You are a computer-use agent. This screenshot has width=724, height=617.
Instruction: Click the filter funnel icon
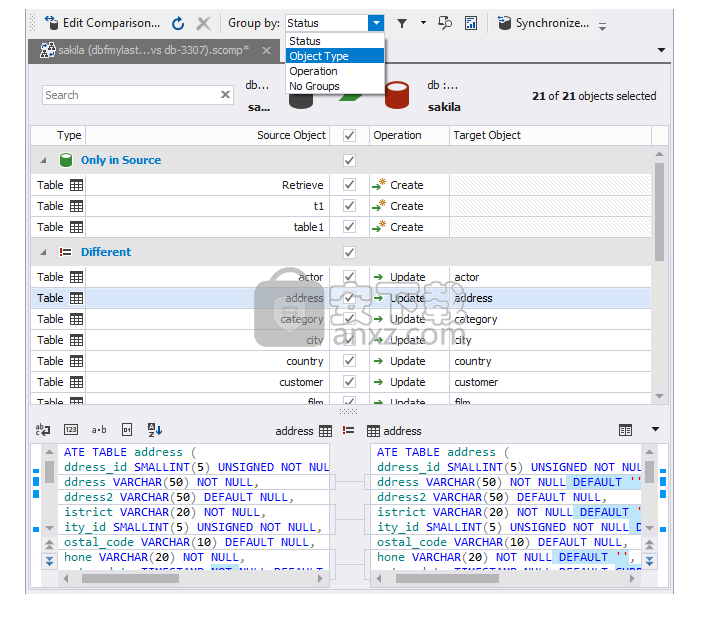402,23
